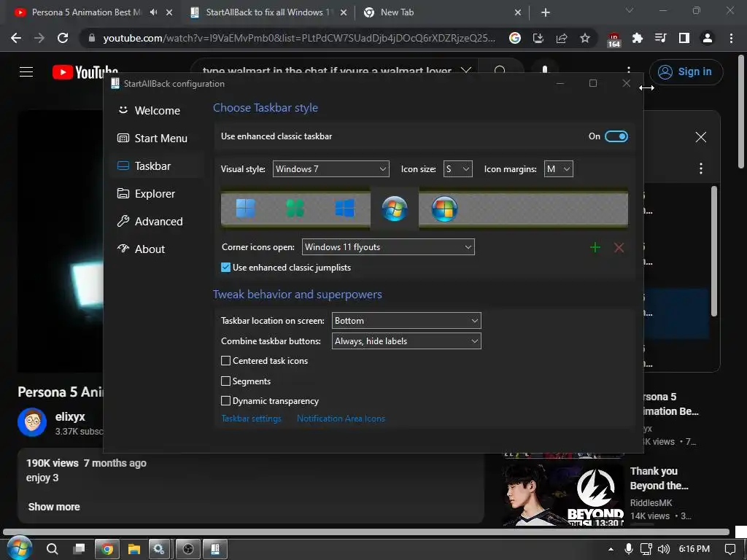The image size is (747, 560).
Task: Open the Google icon in address bar
Action: [514, 38]
